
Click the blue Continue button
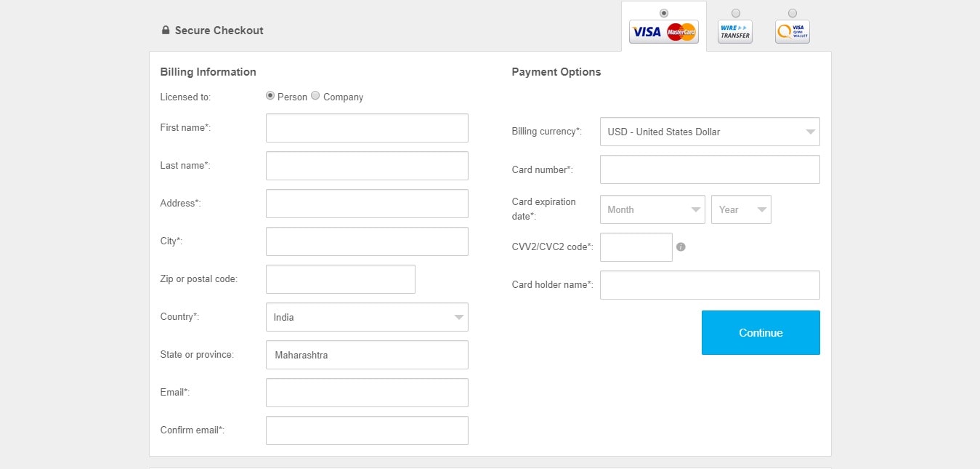coord(761,332)
